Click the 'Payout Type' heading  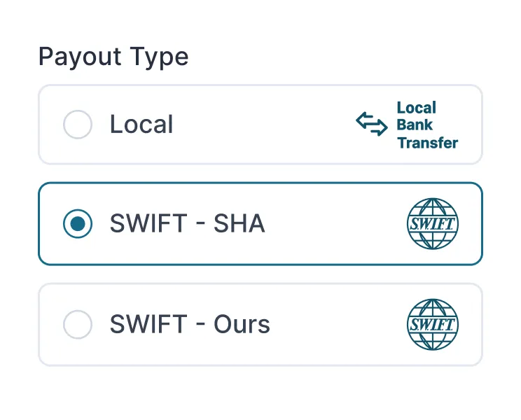pos(113,57)
